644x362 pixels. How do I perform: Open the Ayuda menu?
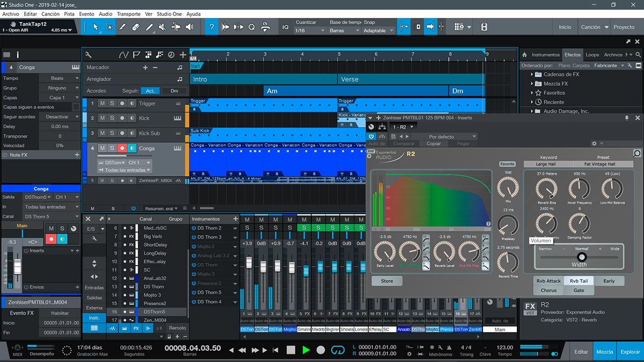click(x=193, y=14)
